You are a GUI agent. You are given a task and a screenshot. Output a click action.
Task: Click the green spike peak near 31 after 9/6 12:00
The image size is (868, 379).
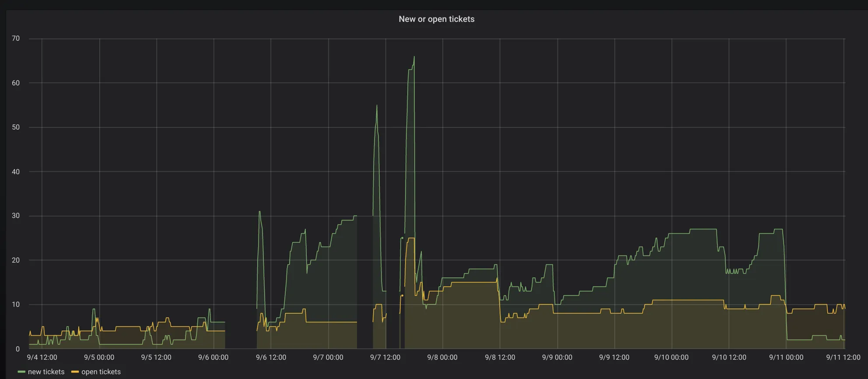pos(259,212)
